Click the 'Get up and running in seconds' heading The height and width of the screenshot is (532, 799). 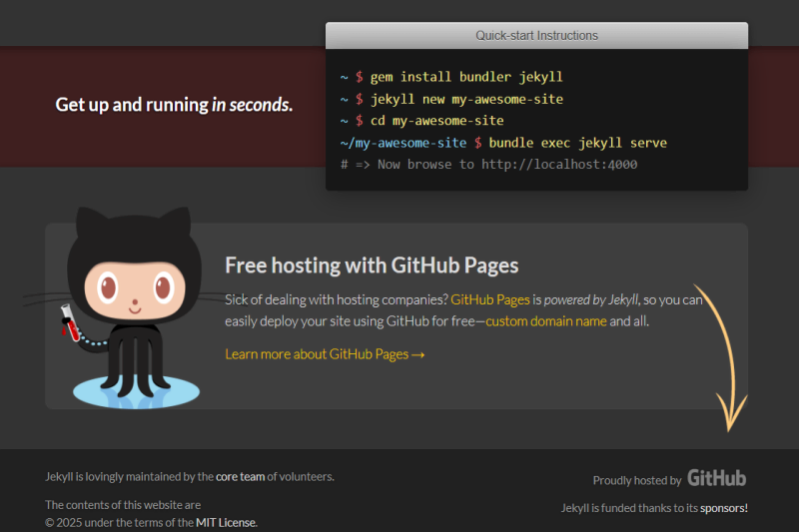tap(174, 104)
